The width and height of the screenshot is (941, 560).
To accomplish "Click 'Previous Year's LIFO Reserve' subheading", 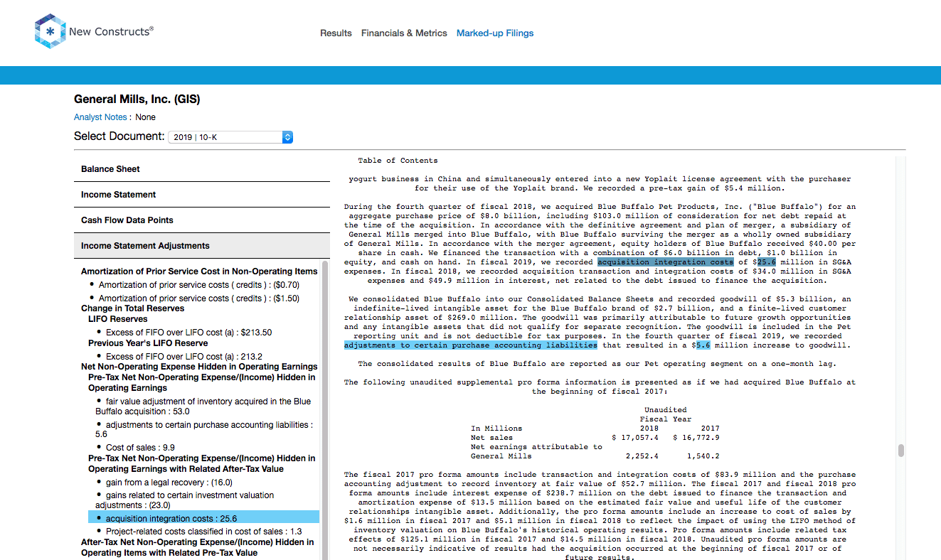I will click(148, 343).
